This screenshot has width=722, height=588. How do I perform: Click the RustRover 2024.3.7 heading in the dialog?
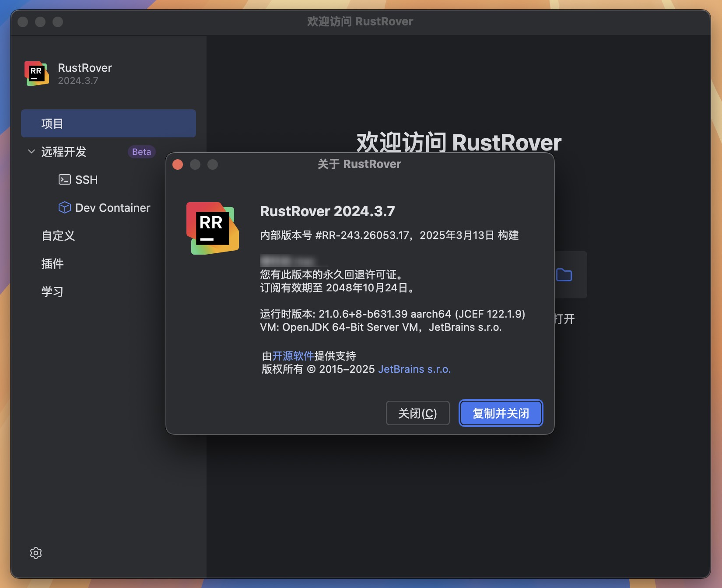click(327, 211)
